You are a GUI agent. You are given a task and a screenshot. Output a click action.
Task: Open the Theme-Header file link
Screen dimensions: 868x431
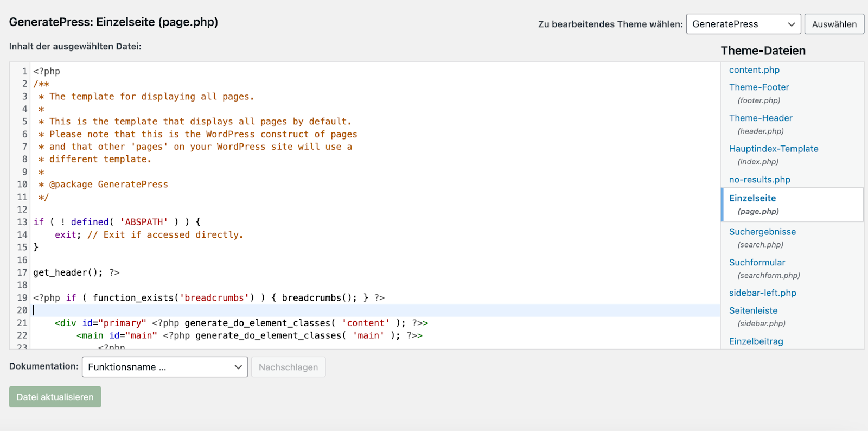pyautogui.click(x=761, y=118)
